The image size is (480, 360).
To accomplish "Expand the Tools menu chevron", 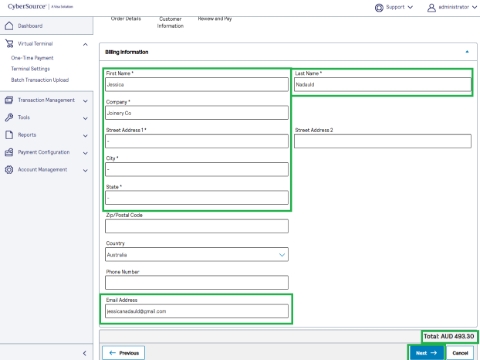I will point(85,118).
